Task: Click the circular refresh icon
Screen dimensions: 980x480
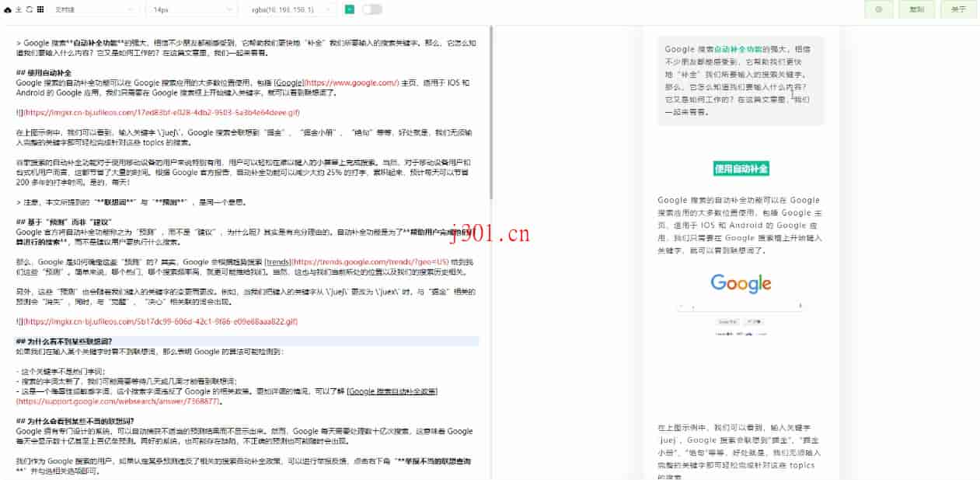Action: [x=29, y=9]
